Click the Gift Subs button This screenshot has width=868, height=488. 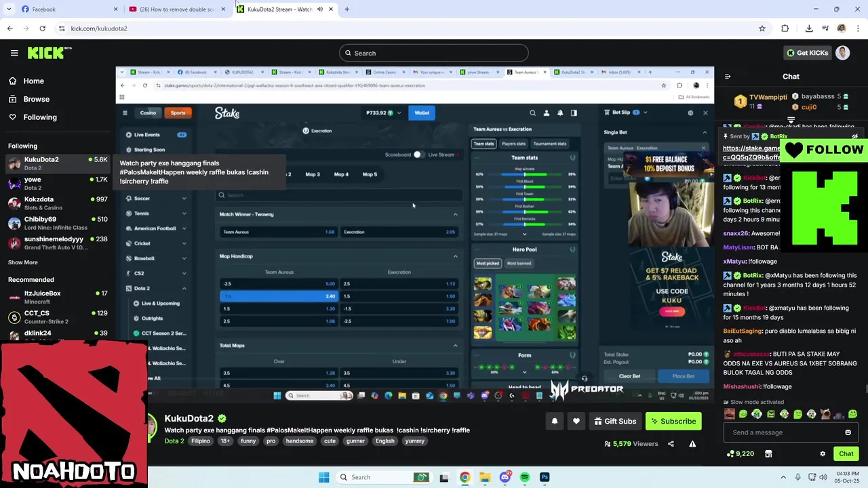[x=615, y=422]
